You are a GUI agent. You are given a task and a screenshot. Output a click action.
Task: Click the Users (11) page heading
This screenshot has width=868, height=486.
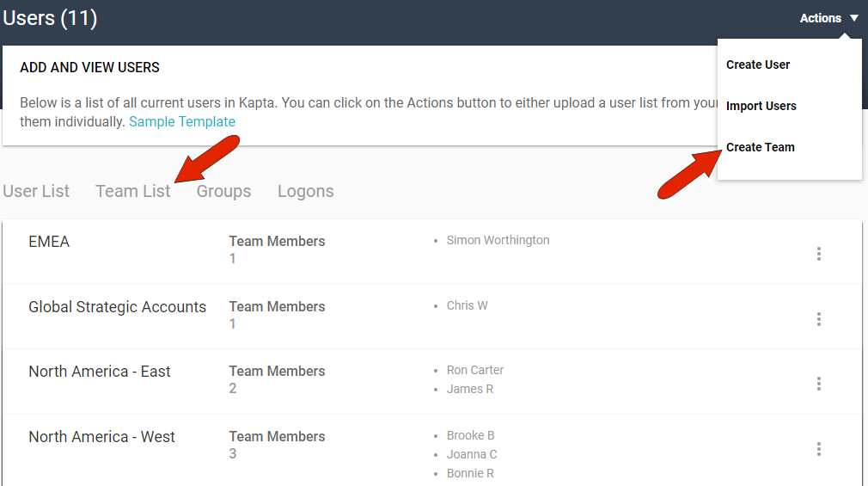[50, 18]
